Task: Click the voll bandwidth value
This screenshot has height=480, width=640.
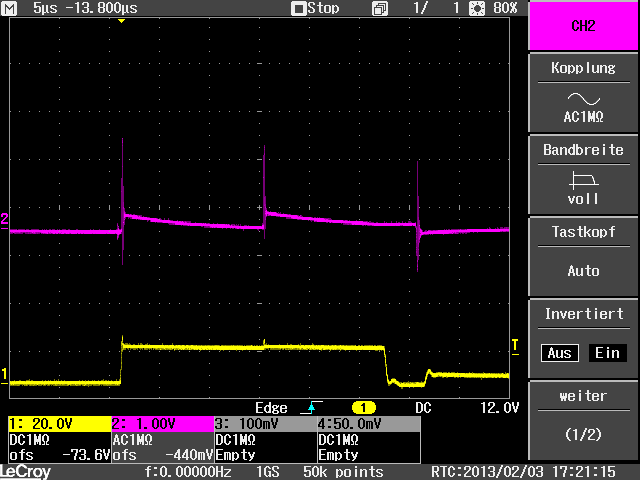Action: [583, 199]
